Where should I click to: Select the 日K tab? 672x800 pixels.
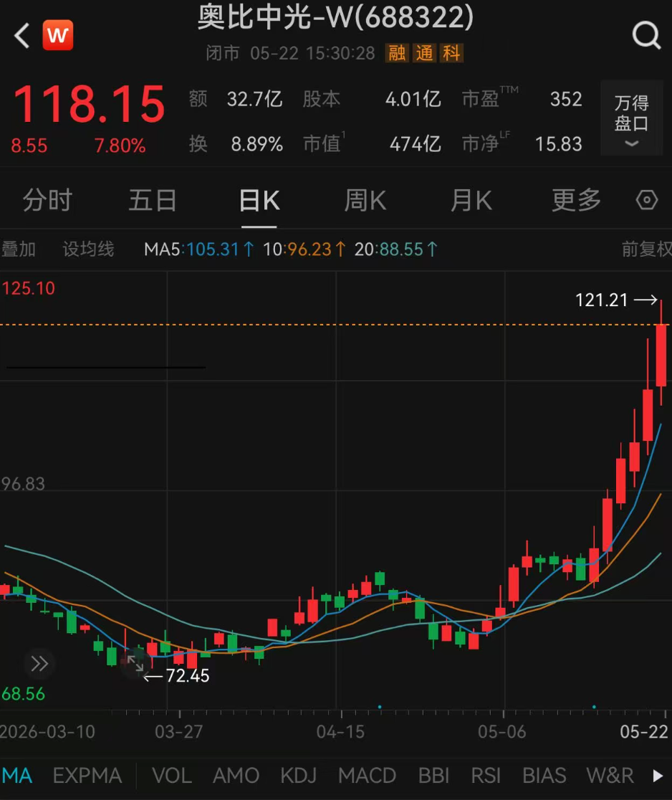(259, 200)
